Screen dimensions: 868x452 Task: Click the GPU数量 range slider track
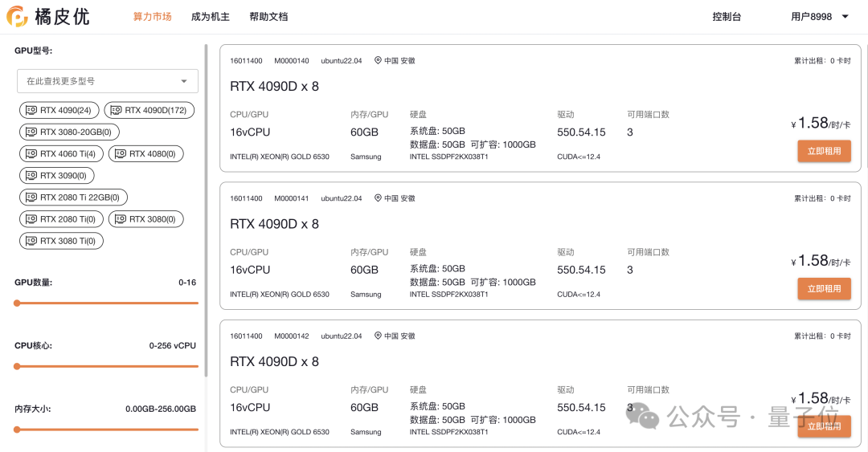coord(107,303)
